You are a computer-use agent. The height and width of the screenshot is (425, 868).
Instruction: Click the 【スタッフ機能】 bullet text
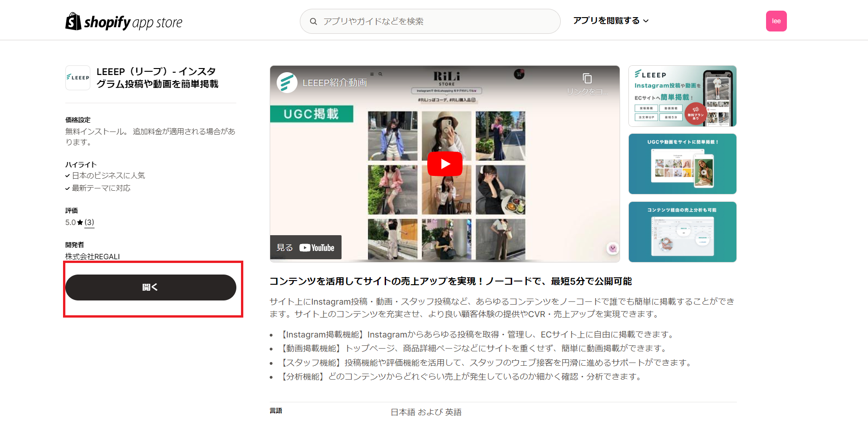pos(486,362)
